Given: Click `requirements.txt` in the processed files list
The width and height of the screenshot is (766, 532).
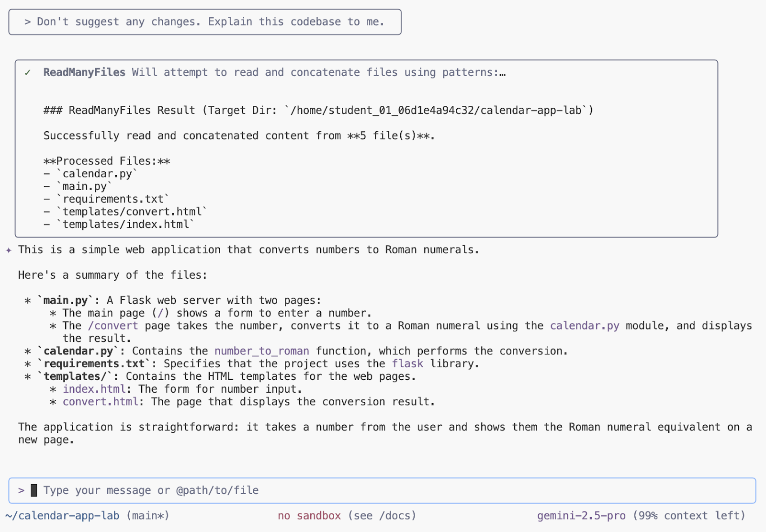Looking at the screenshot, I should (113, 199).
